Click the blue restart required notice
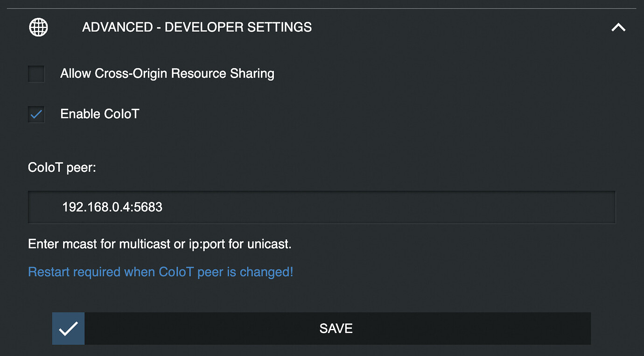Image resolution: width=644 pixels, height=356 pixels. click(x=161, y=272)
